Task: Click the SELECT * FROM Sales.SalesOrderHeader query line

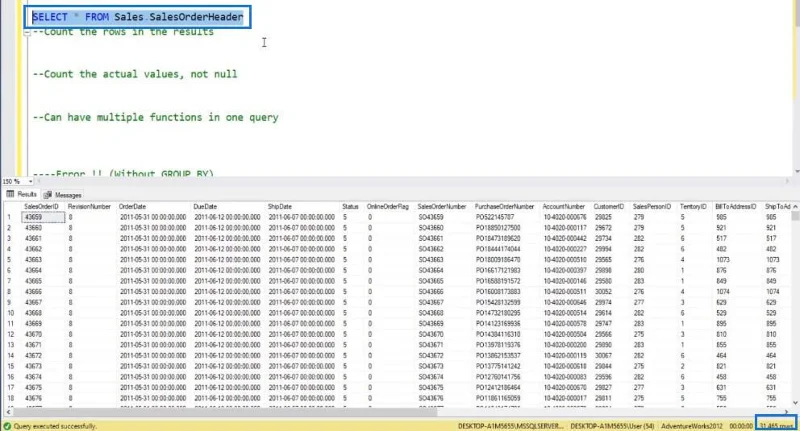Action: coord(138,17)
